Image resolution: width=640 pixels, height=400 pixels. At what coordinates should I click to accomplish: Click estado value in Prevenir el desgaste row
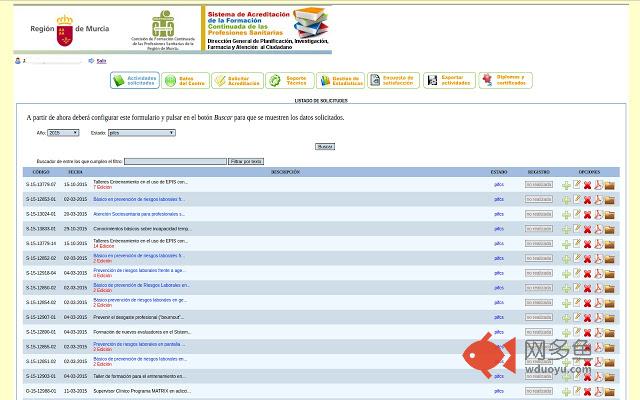pos(499,317)
